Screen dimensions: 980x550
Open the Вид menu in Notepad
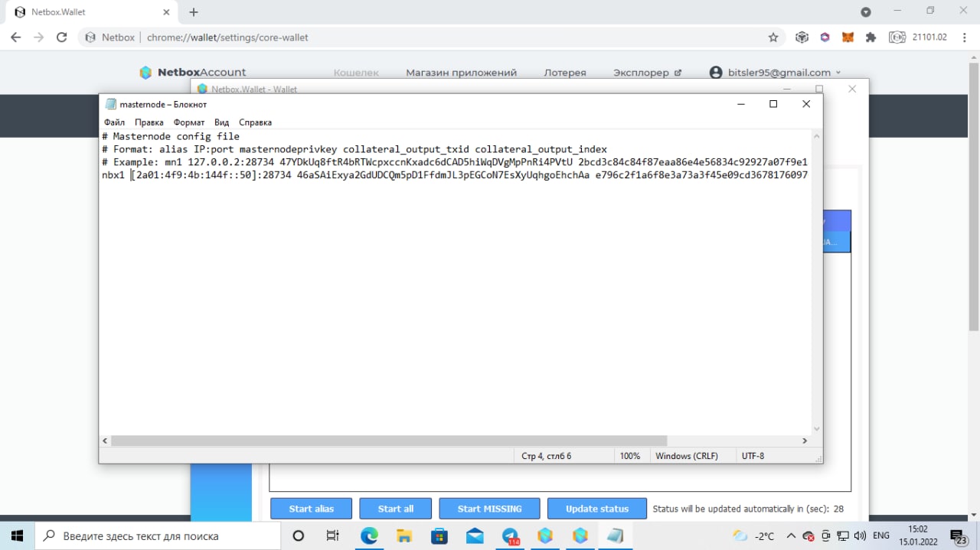221,122
